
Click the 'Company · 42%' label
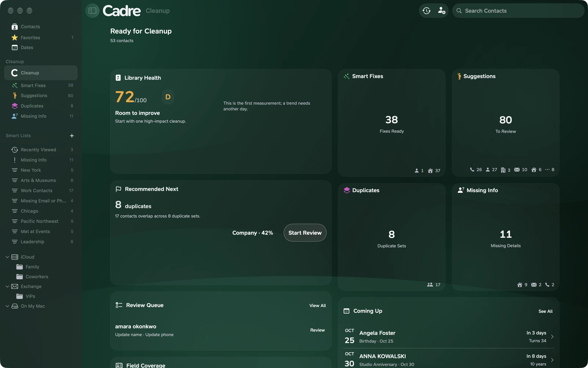click(x=252, y=233)
